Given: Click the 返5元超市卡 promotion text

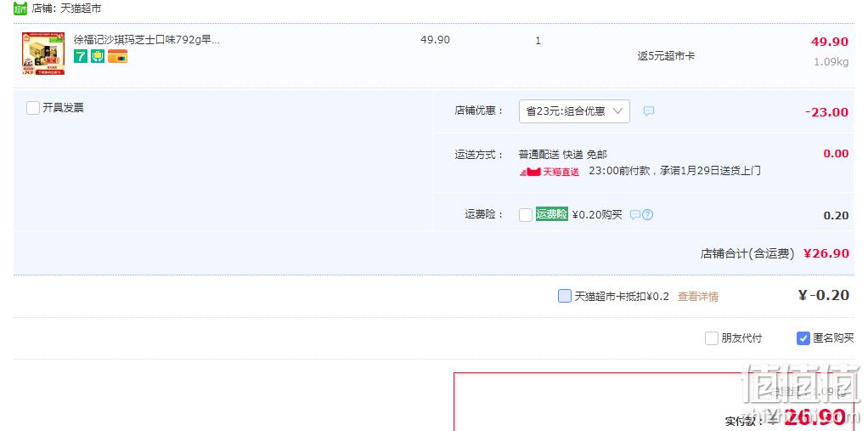Looking at the screenshot, I should (x=667, y=56).
